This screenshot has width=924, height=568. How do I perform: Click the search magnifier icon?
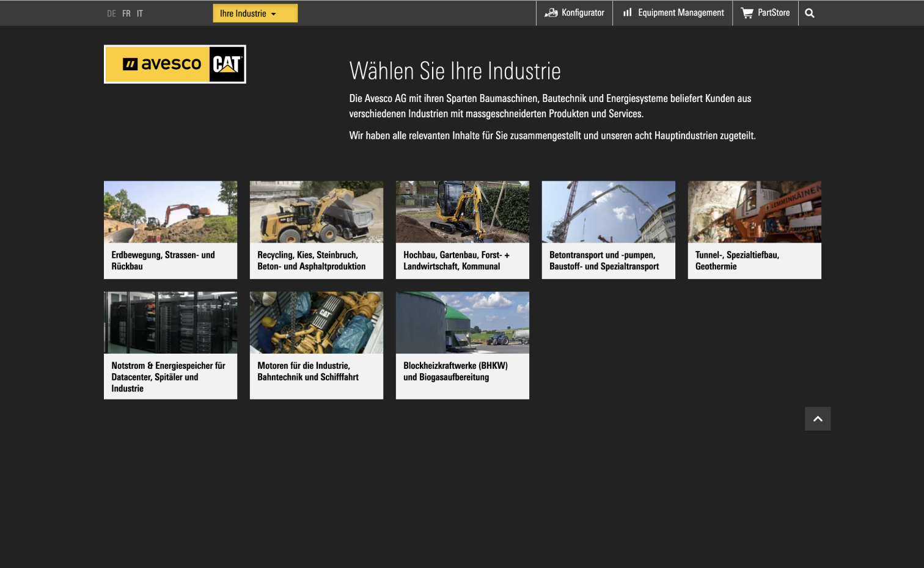pos(809,13)
